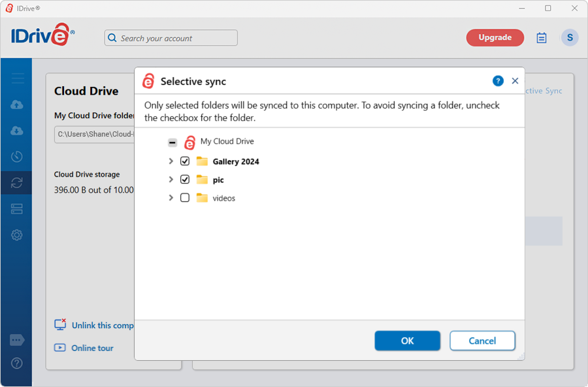
Task: Open the chat feedback sidebar icon
Action: click(17, 340)
